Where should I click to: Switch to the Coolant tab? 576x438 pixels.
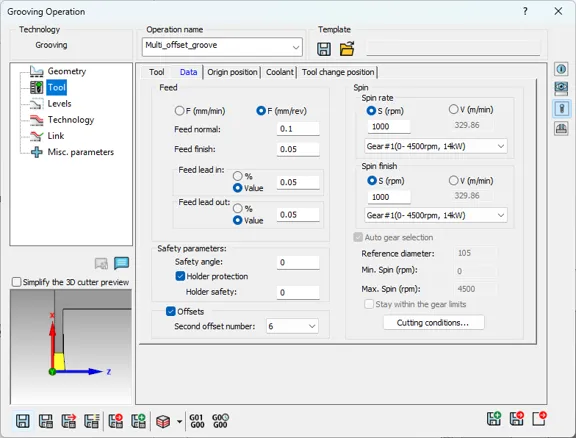[x=280, y=72]
